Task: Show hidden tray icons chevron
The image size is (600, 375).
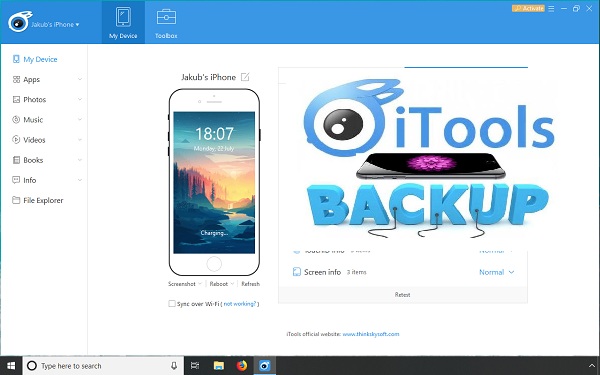Action: pyautogui.click(x=592, y=366)
